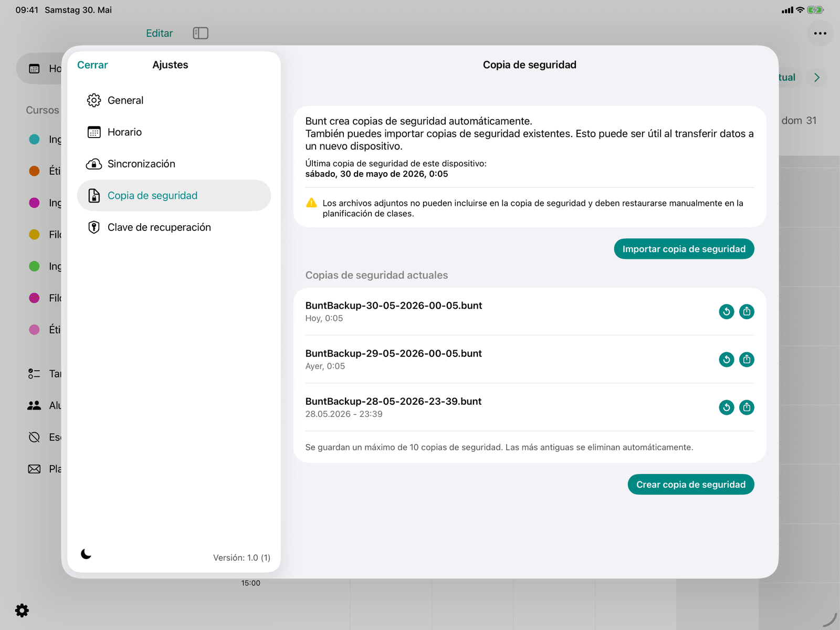Tap the Editar button
The width and height of the screenshot is (840, 630).
tap(159, 33)
